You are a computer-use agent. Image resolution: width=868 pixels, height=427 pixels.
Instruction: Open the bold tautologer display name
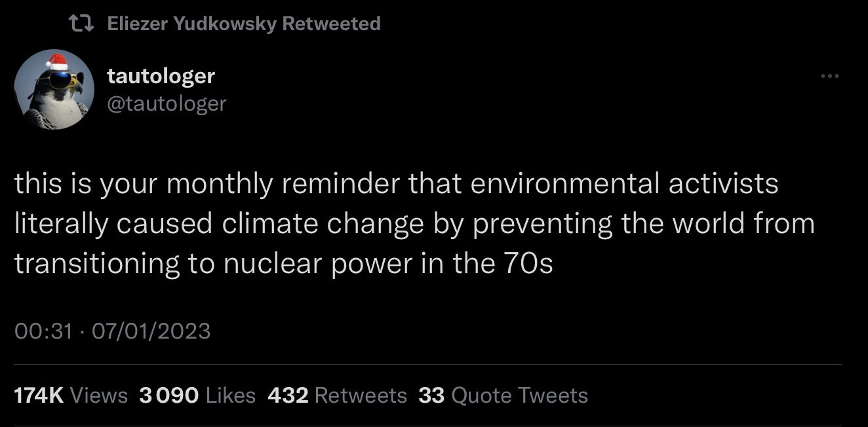point(161,76)
